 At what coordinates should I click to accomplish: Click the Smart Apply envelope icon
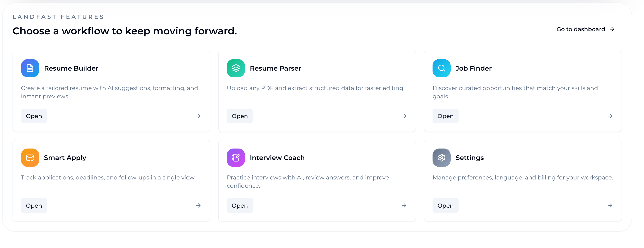30,157
